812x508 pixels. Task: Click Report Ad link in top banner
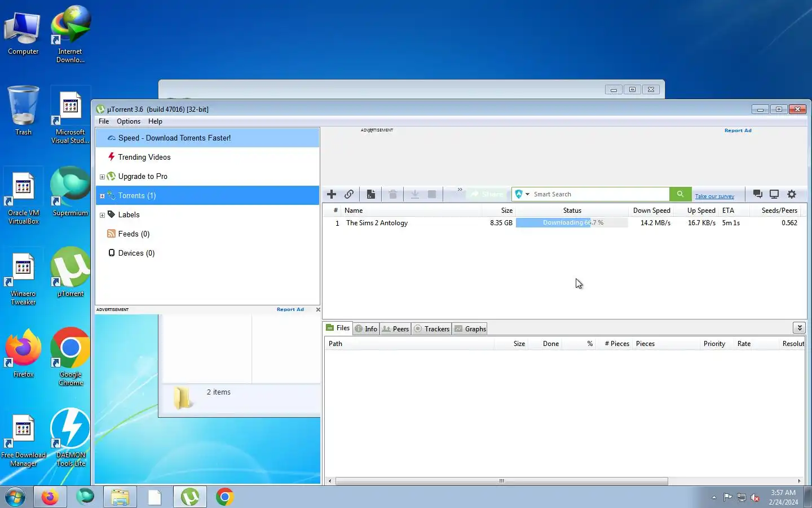click(x=738, y=130)
